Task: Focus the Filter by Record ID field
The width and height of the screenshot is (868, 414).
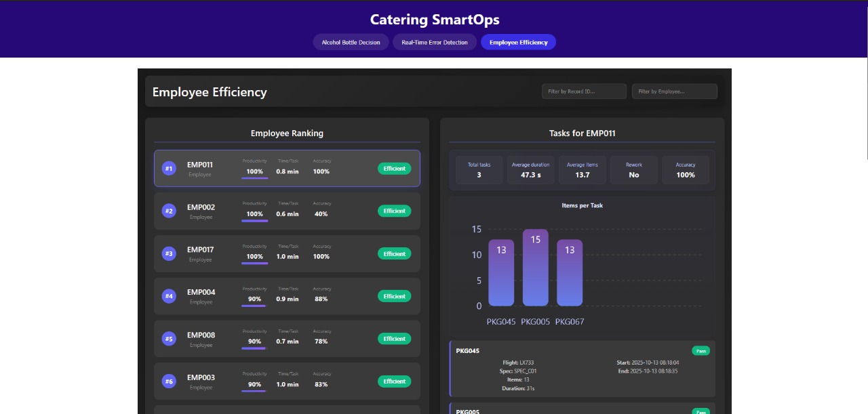Action: (584, 91)
